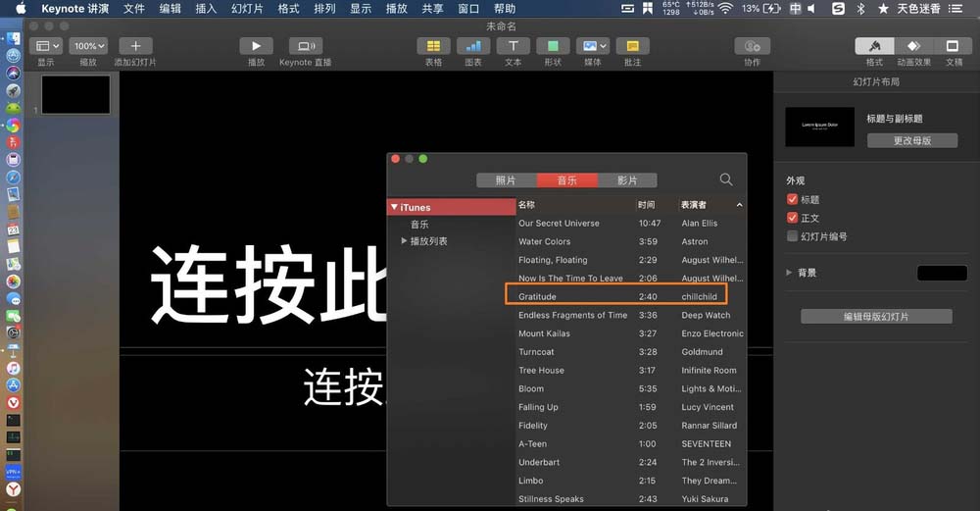Select the song Limbo

tap(631, 481)
